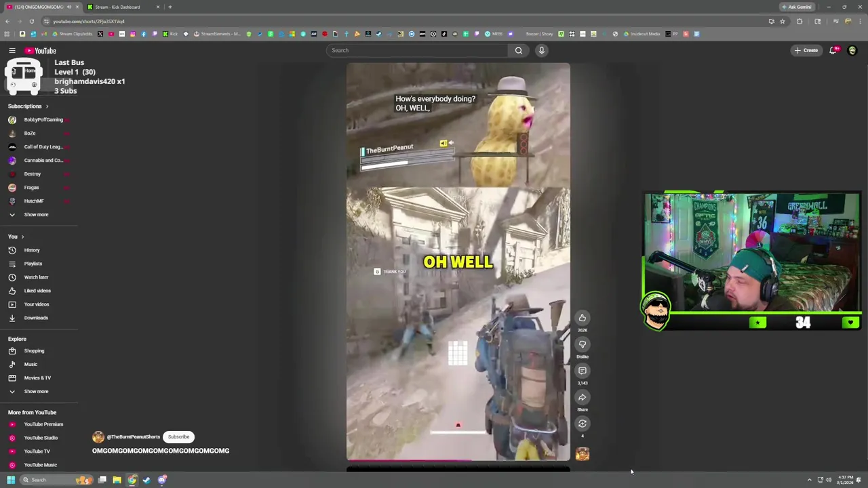This screenshot has height=488, width=868.
Task: Open YouTube TV link
Action: coord(37,451)
